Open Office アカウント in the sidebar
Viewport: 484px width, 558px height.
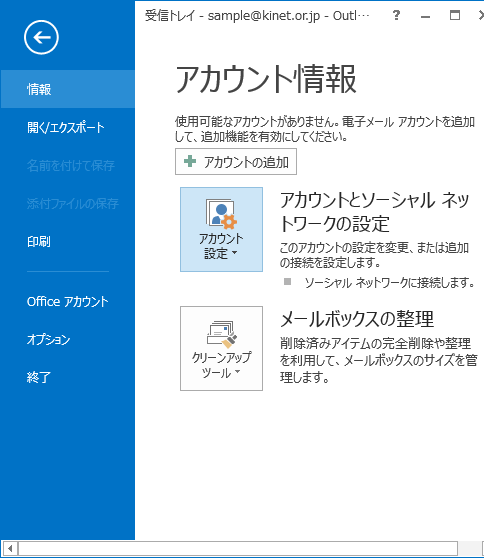coord(67,301)
